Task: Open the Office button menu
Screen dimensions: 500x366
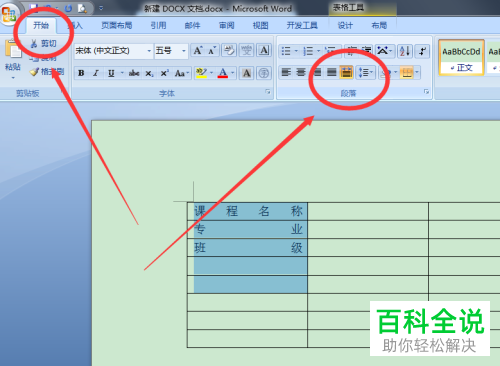Action: point(8,13)
